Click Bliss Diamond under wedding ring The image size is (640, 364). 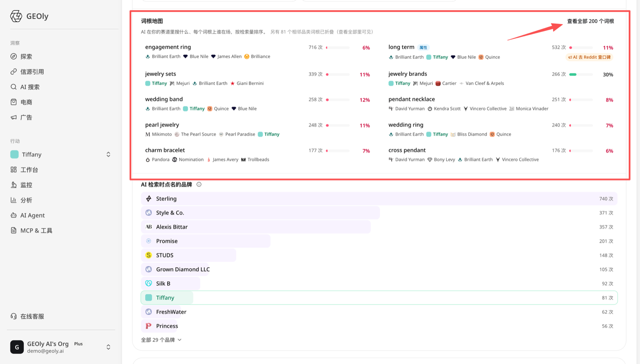pyautogui.click(x=468, y=134)
